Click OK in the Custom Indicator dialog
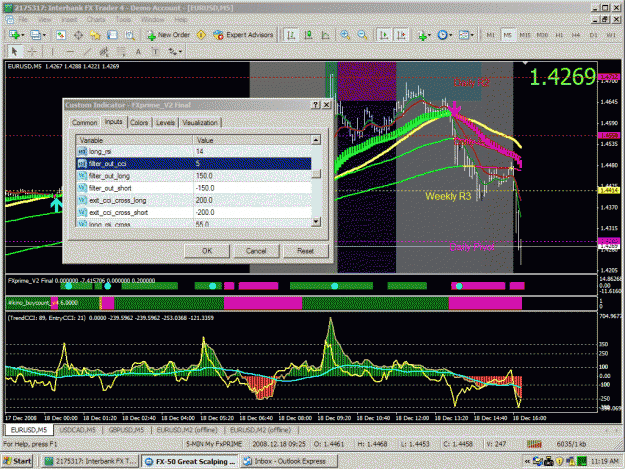This screenshot has height=469, width=625. [x=207, y=251]
